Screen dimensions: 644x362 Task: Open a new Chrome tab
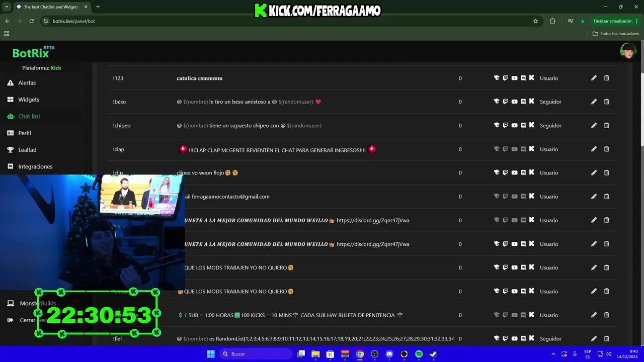(98, 7)
